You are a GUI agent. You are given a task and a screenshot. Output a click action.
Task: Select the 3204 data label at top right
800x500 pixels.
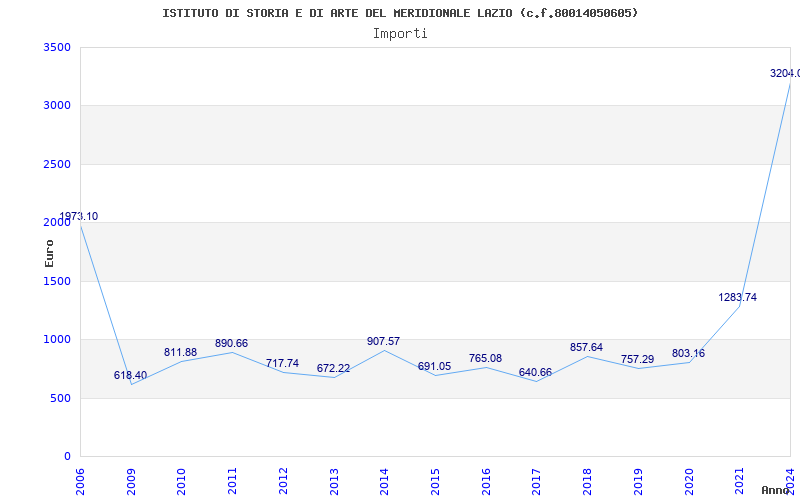[x=785, y=73]
